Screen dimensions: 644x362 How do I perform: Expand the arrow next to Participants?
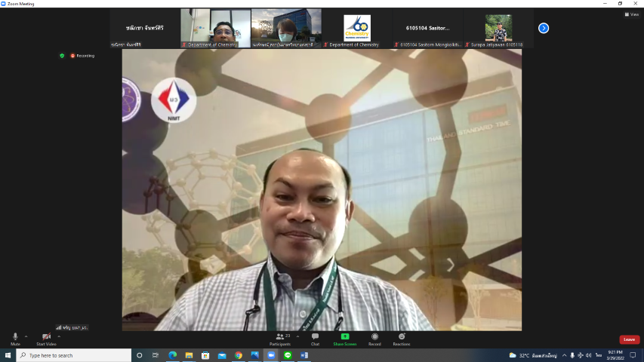[x=297, y=336]
